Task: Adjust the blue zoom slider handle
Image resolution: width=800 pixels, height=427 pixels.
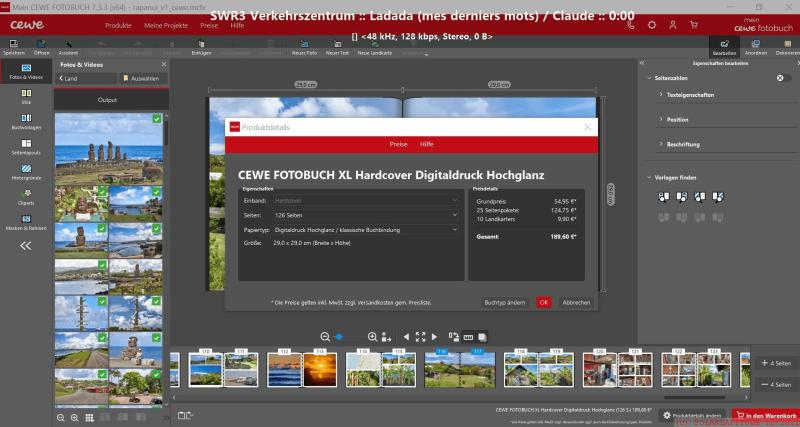Action: (x=339, y=337)
